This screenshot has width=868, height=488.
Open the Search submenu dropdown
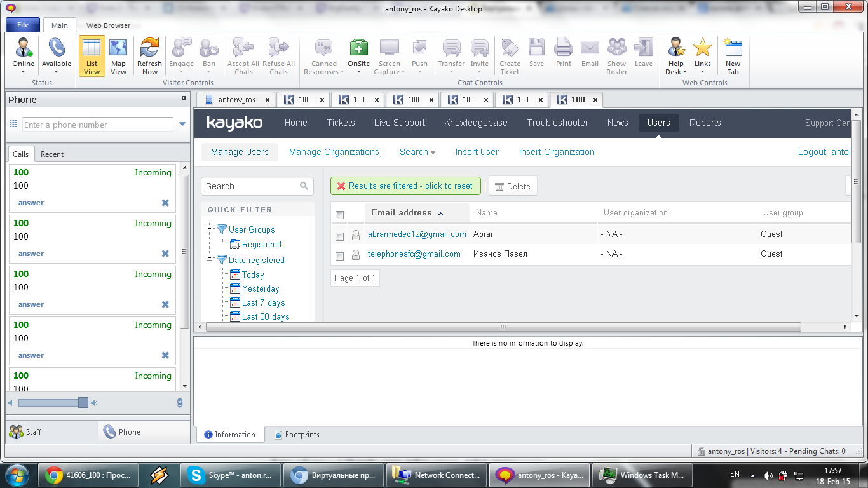417,152
